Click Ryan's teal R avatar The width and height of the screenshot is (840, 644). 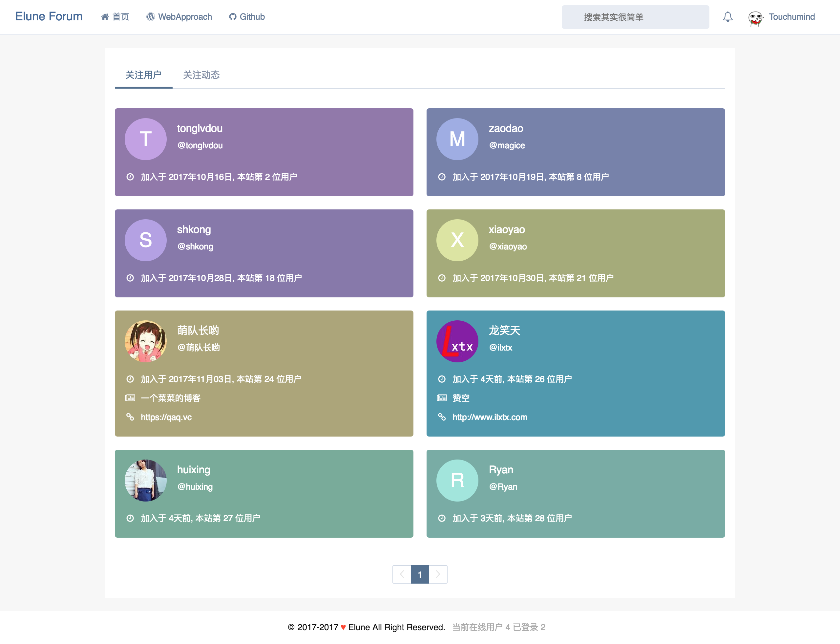(457, 480)
